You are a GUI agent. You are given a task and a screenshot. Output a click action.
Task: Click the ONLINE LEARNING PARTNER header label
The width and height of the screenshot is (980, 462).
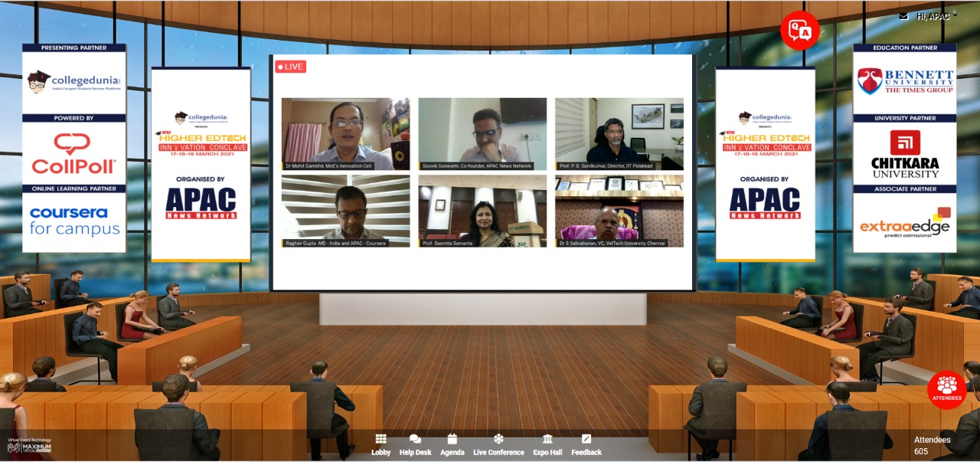(x=74, y=188)
